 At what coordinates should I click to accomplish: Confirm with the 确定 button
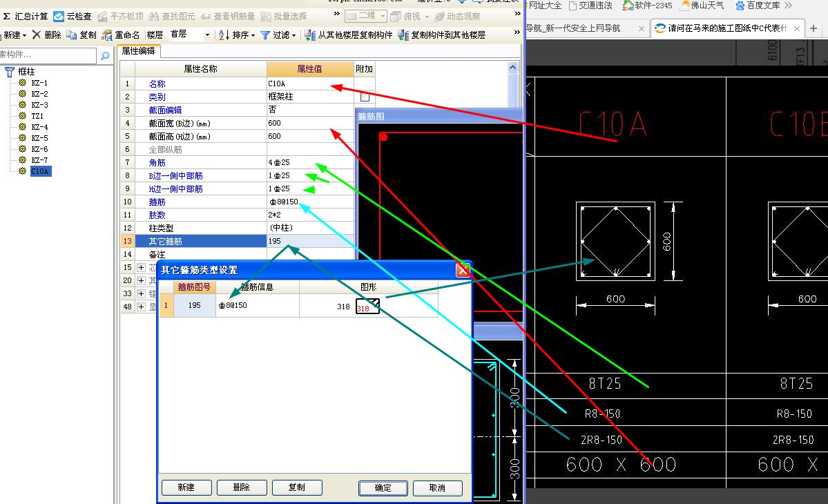click(383, 488)
